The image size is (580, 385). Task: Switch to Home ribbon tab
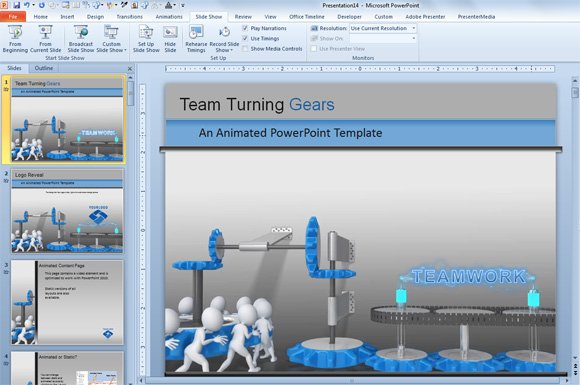(x=41, y=17)
